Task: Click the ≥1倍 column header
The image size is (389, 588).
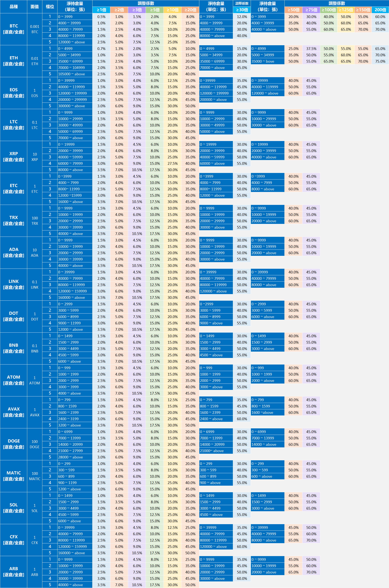Action: coord(101,10)
